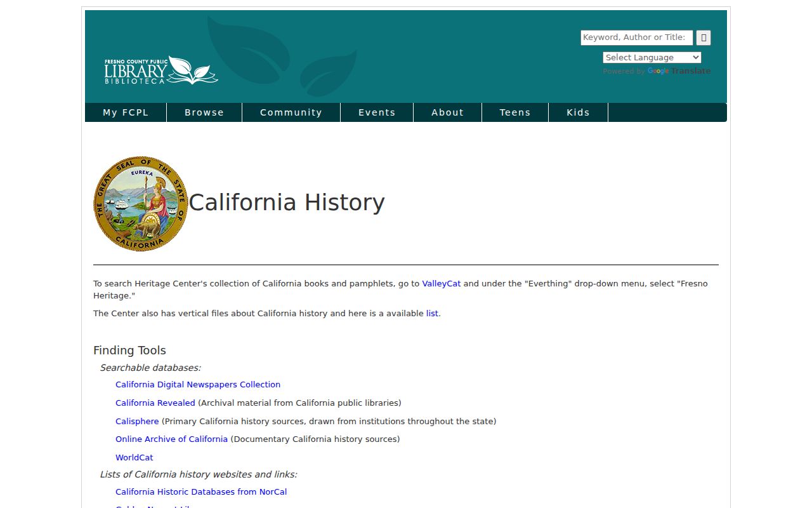The image size is (812, 508).
Task: Open the vertical files list link
Action: click(x=432, y=314)
